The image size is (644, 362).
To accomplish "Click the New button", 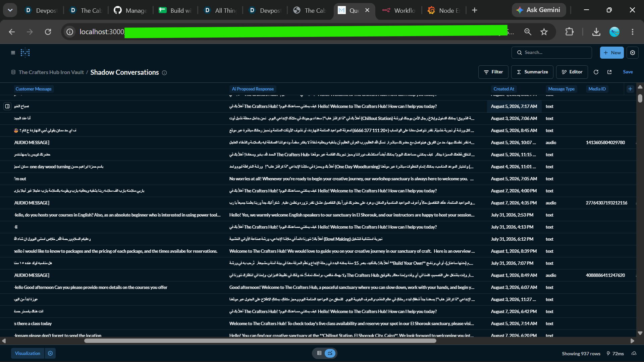I will click(612, 53).
